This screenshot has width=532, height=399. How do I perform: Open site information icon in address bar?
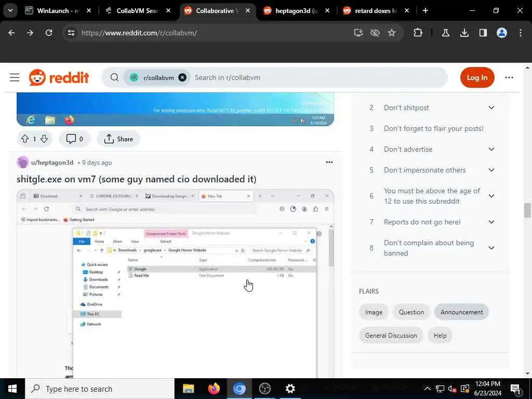click(x=71, y=33)
